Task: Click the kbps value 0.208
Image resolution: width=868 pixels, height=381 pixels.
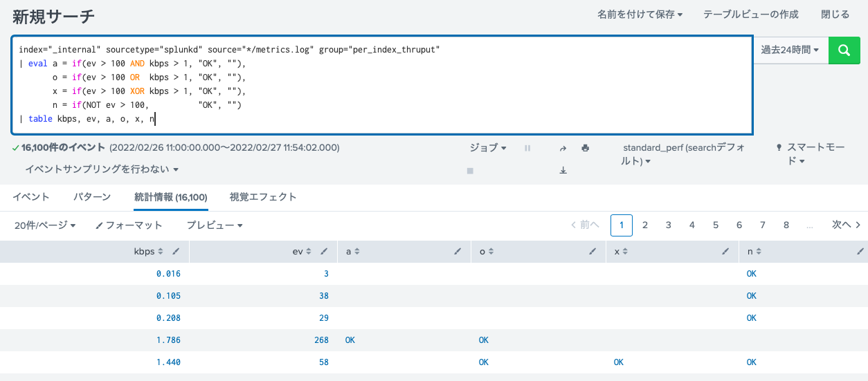Action: pyautogui.click(x=168, y=318)
